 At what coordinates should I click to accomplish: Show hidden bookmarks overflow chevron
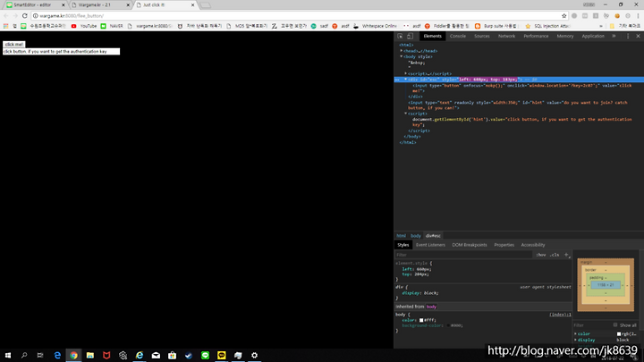click(601, 26)
